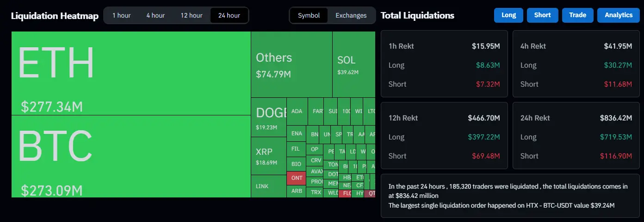Toggle heatmap view to Symbol

coord(309,15)
